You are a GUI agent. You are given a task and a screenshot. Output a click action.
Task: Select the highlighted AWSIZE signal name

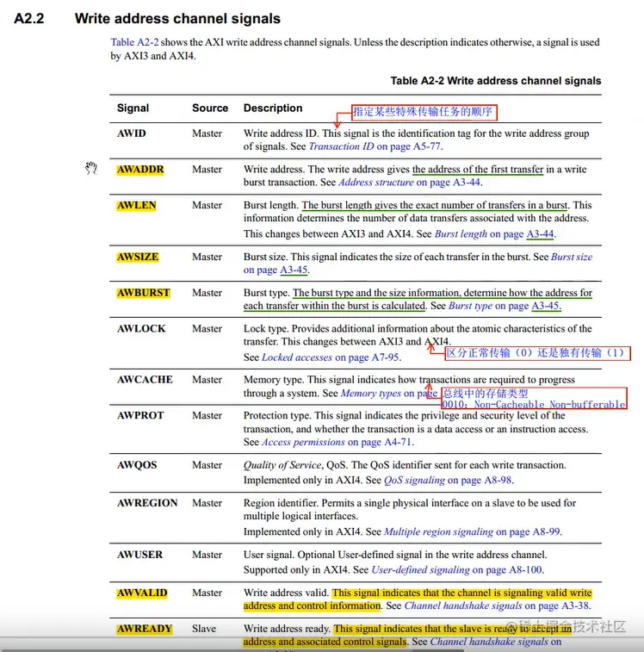click(138, 257)
